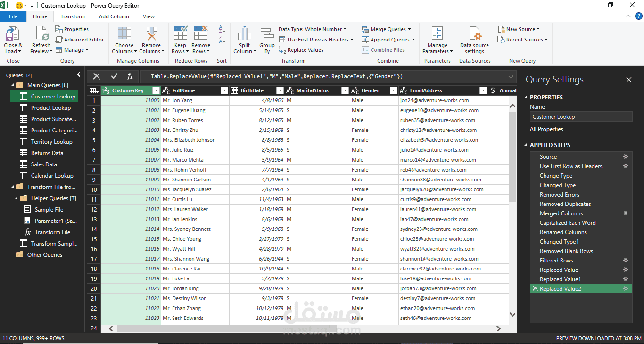Click the Group By icon

click(x=267, y=34)
